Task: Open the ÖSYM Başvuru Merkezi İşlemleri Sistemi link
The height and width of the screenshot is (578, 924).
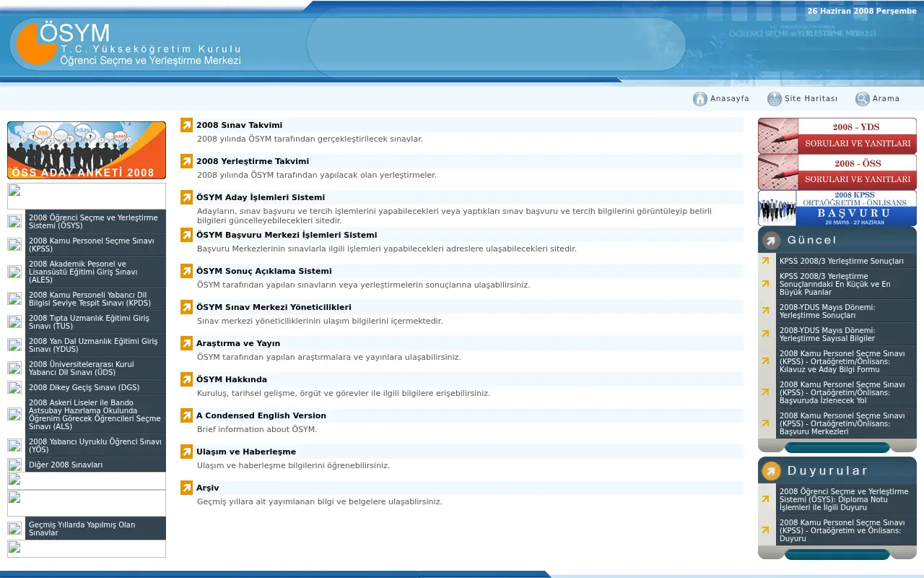Action: click(x=287, y=235)
